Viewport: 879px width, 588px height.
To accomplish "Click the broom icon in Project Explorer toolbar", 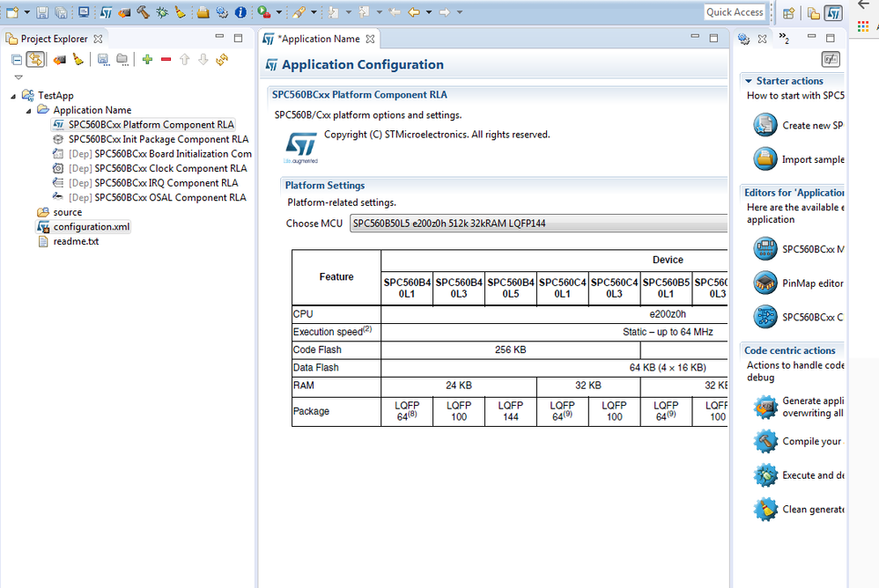I will click(78, 59).
